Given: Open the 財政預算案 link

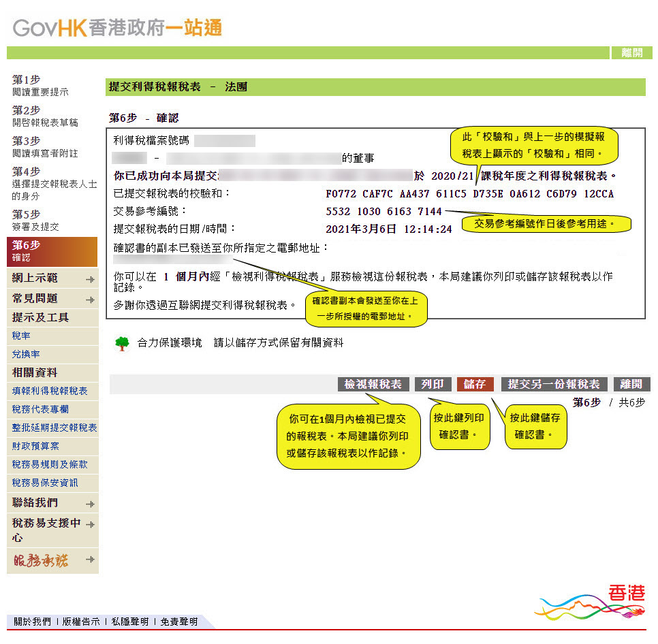Looking at the screenshot, I should click(x=35, y=446).
